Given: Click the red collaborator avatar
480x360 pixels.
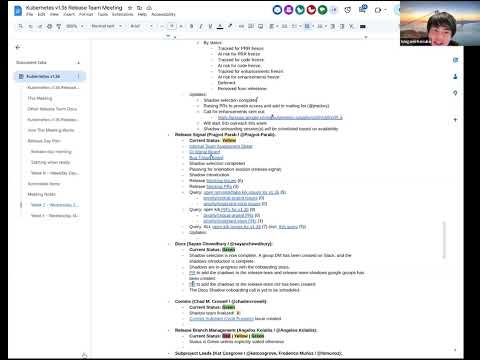Looking at the screenshot, I should point(311,10).
